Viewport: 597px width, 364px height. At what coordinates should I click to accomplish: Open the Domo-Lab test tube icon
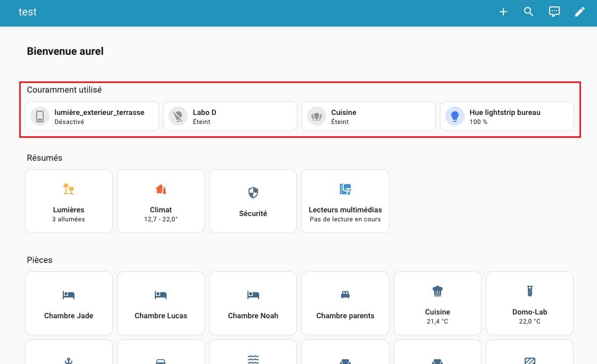(x=529, y=291)
